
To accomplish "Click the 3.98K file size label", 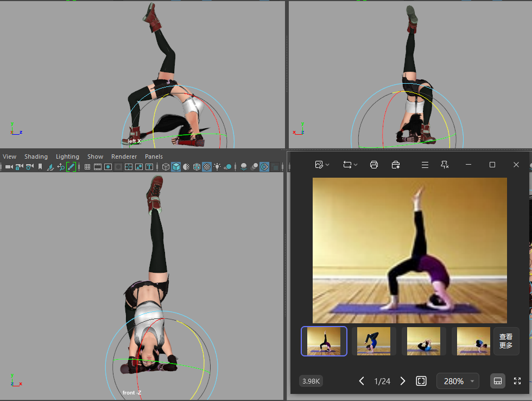I will click(311, 381).
